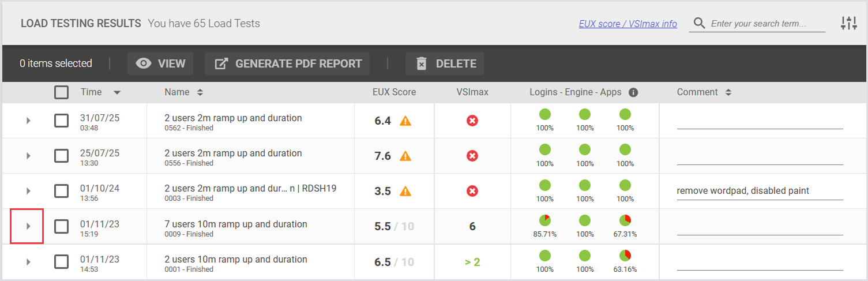The width and height of the screenshot is (868, 281).
Task: Click the 85.71% logins pie indicator
Action: 544,220
